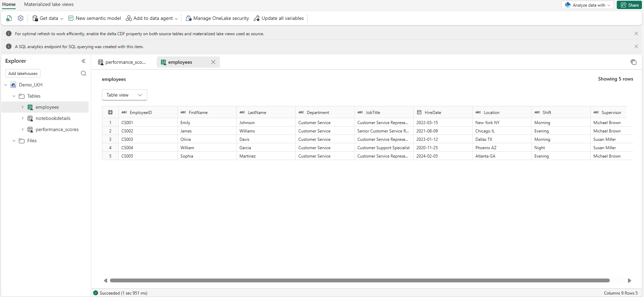Switch to the Home tab
The height and width of the screenshot is (297, 644).
point(9,5)
